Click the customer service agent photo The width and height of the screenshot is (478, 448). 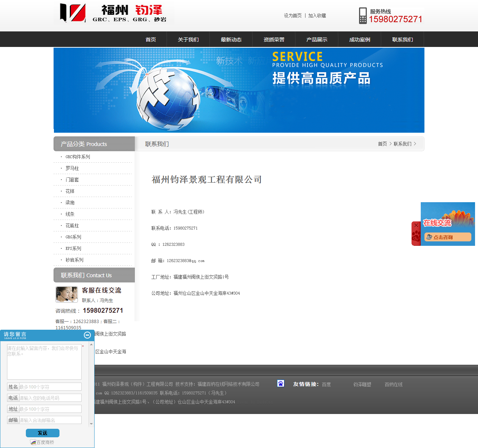click(66, 295)
